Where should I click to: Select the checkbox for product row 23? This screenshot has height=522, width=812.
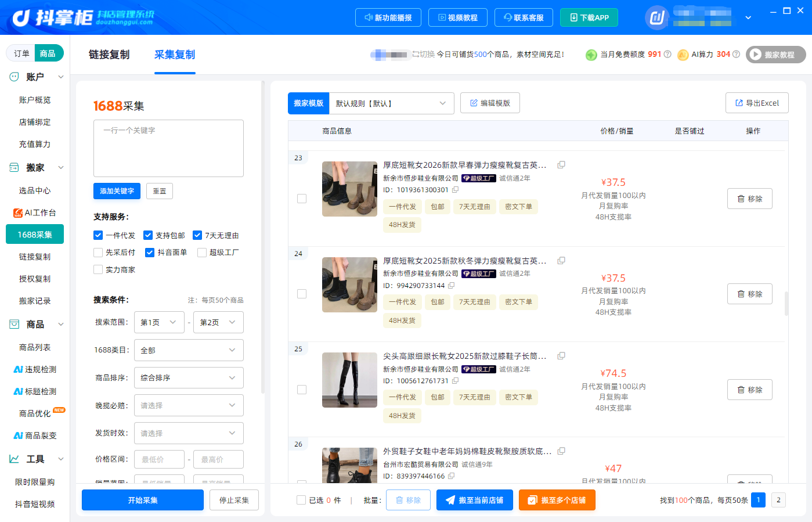coord(302,199)
